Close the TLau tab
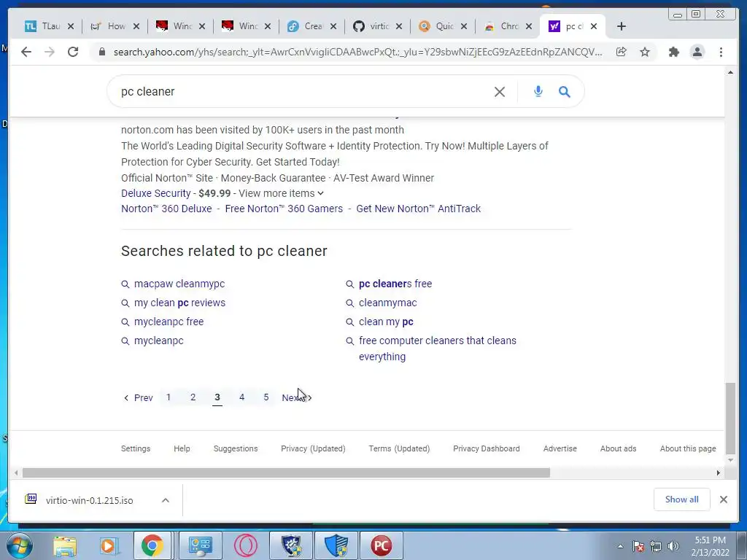 [x=71, y=26]
